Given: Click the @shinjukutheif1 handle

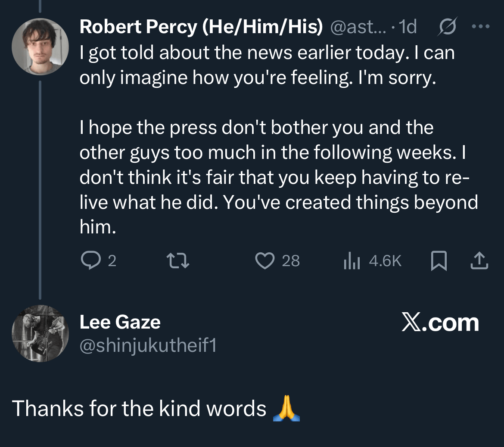Looking at the screenshot, I should (x=148, y=345).
